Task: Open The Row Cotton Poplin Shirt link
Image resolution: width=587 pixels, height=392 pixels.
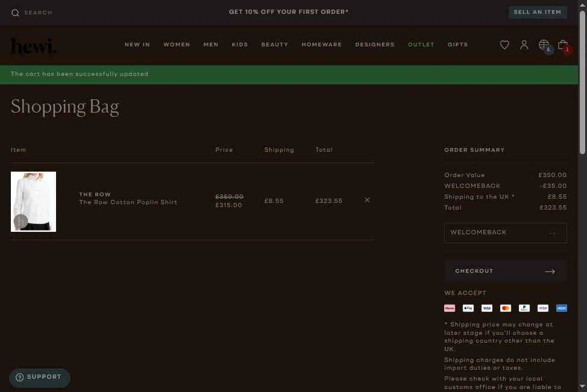Action: click(128, 202)
